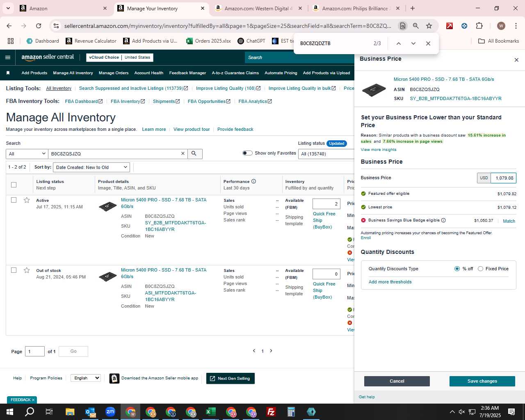Image resolution: width=525 pixels, height=420 pixels.
Task: Open the search field All dropdown
Action: (27, 154)
